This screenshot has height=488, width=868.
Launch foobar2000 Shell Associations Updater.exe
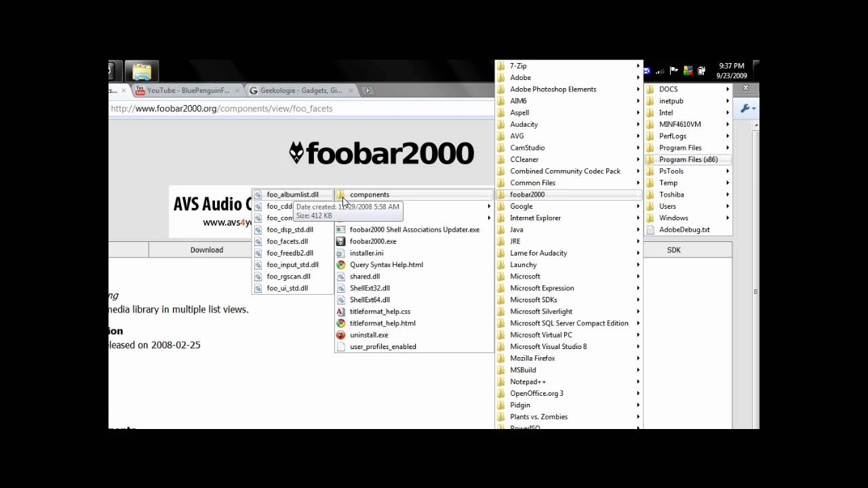point(414,230)
